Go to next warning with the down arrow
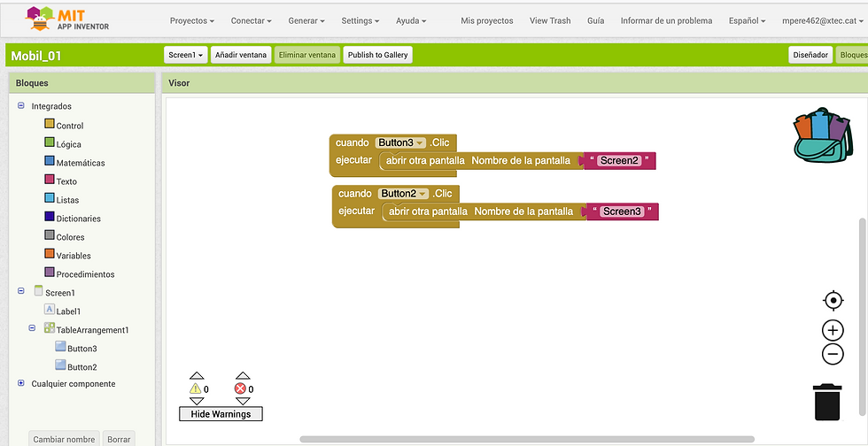The width and height of the screenshot is (868, 446). pyautogui.click(x=197, y=401)
